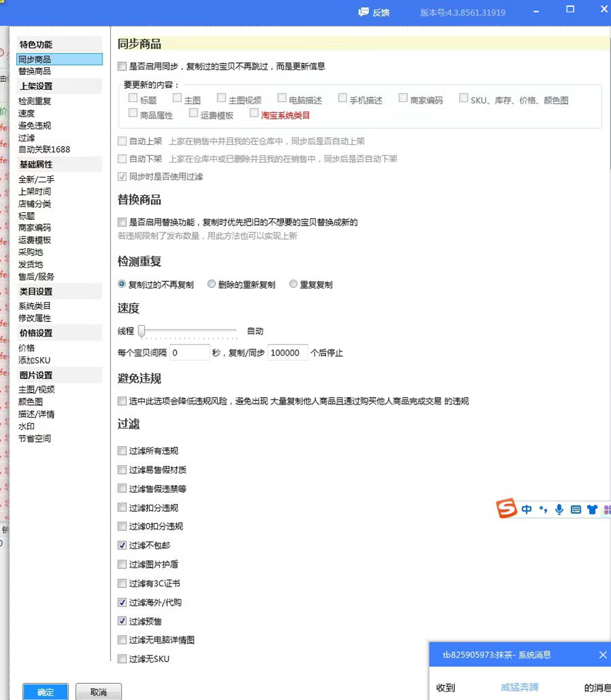611x700 pixels.
Task: Click the 中 language icon on Sogou bar
Action: (527, 509)
